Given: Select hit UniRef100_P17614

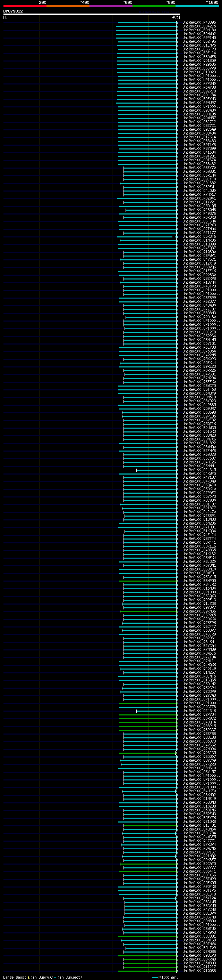Looking at the screenshot, I should (x=199, y=137).
